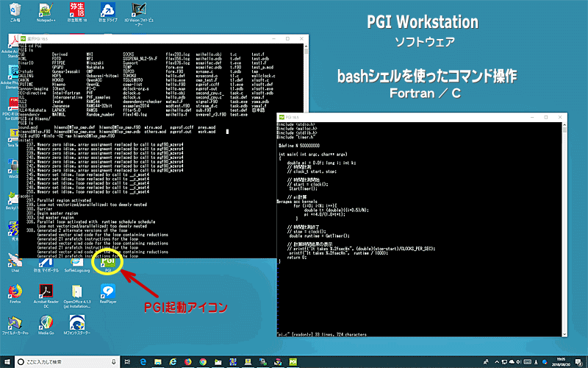Launch Media Go from the desktop

click(46, 325)
